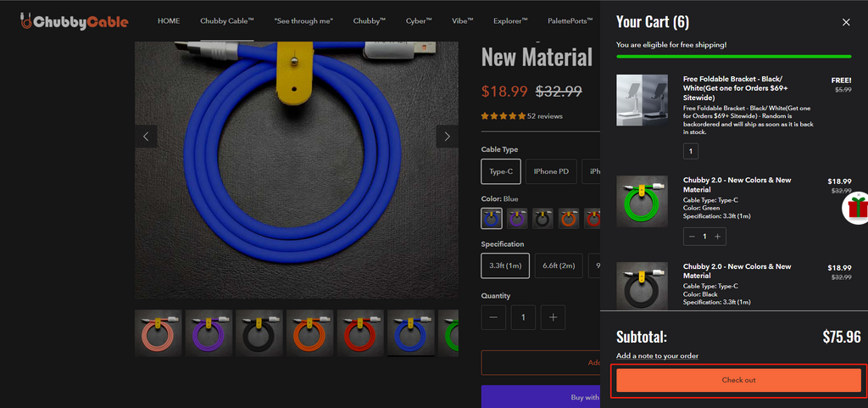Click the Check out button
This screenshot has width=868, height=408.
tap(738, 380)
